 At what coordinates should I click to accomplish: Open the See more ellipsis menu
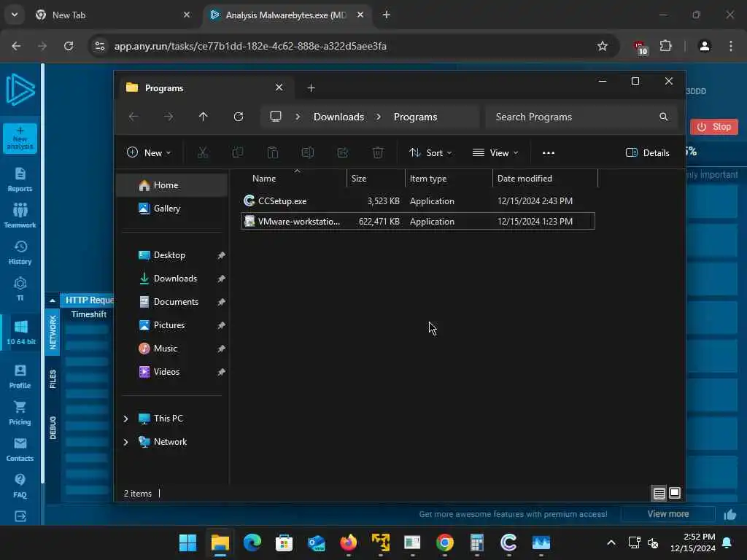(x=549, y=153)
